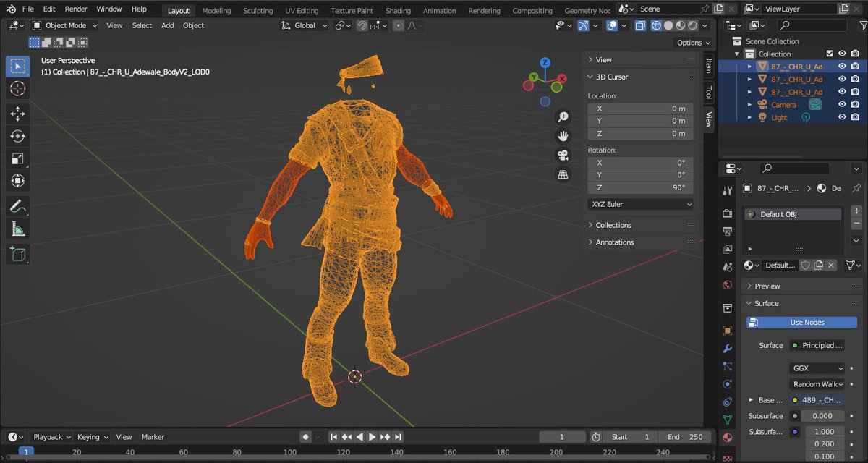
Task: Open the Item tab in sidebar
Action: pyautogui.click(x=709, y=66)
